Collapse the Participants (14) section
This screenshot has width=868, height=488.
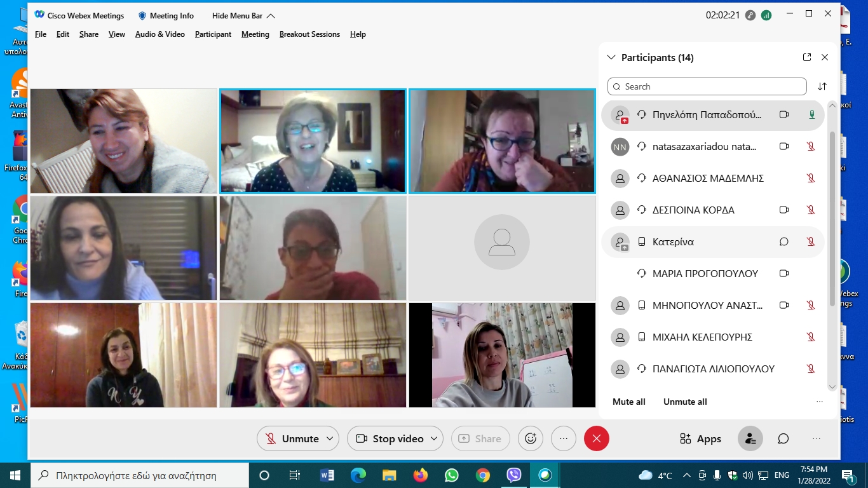tap(611, 57)
